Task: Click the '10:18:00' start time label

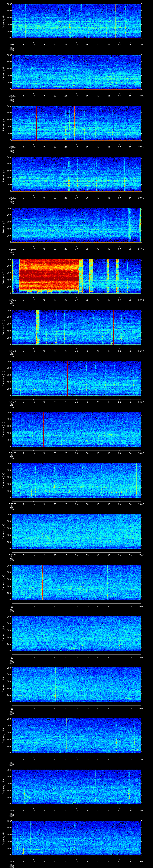Action: (12, 147)
